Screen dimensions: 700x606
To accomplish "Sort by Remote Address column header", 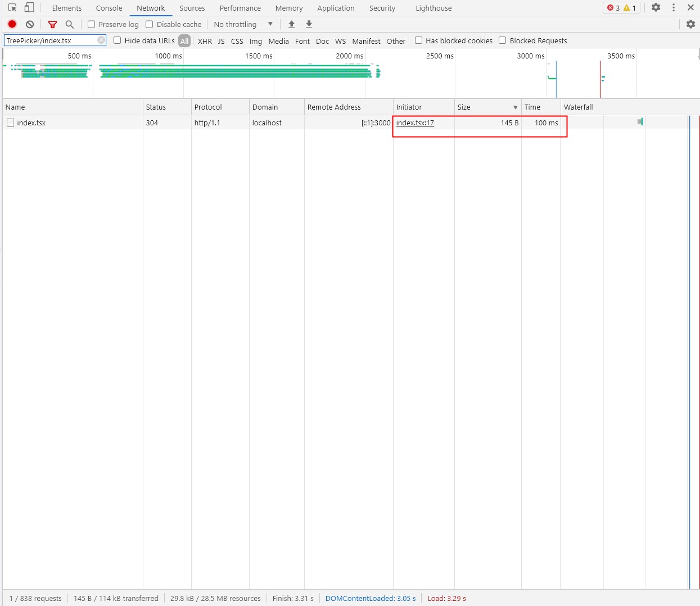I will tap(349, 107).
